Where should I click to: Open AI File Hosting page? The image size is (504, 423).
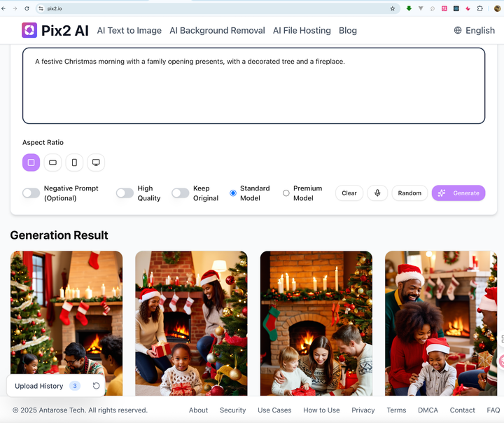302,30
